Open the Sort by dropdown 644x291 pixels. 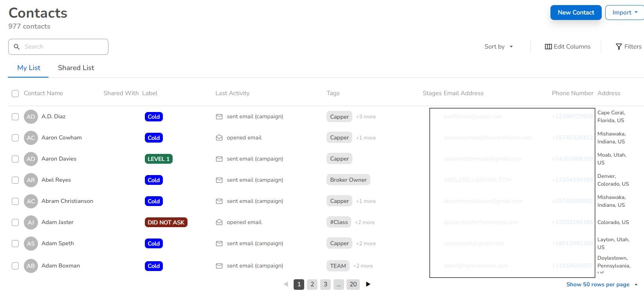point(499,47)
